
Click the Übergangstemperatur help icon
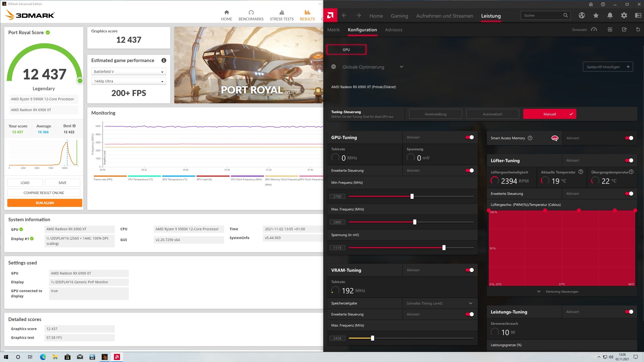tap(631, 172)
